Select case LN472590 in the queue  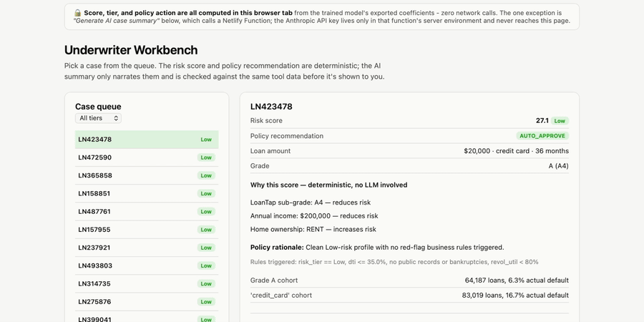[x=147, y=157]
